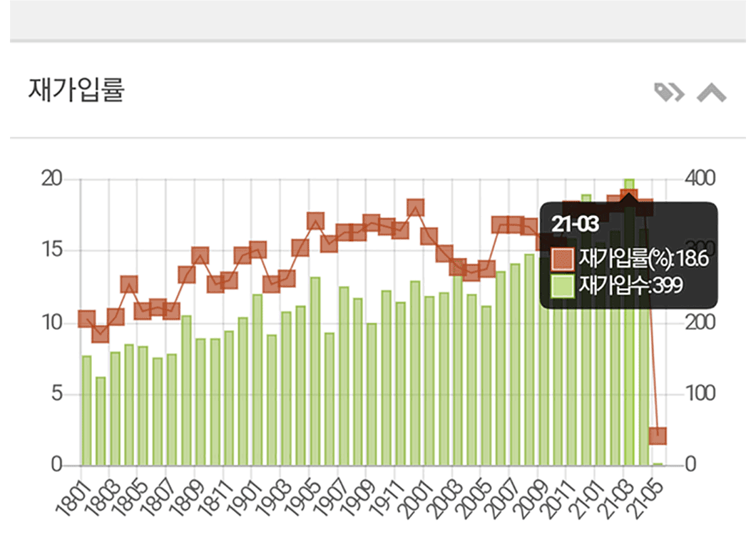This screenshot has height=537, width=756.
Task: Click the 재가입률 panel title
Action: click(x=76, y=90)
